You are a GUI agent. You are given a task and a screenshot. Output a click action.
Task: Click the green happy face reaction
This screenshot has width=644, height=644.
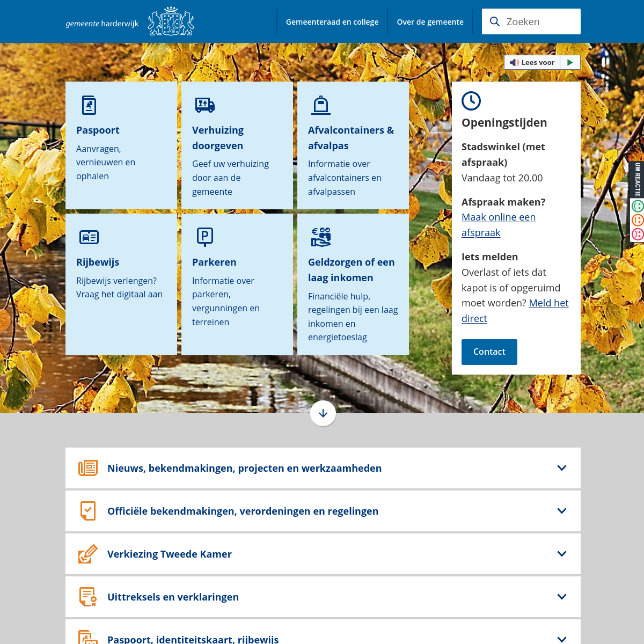pos(638,206)
